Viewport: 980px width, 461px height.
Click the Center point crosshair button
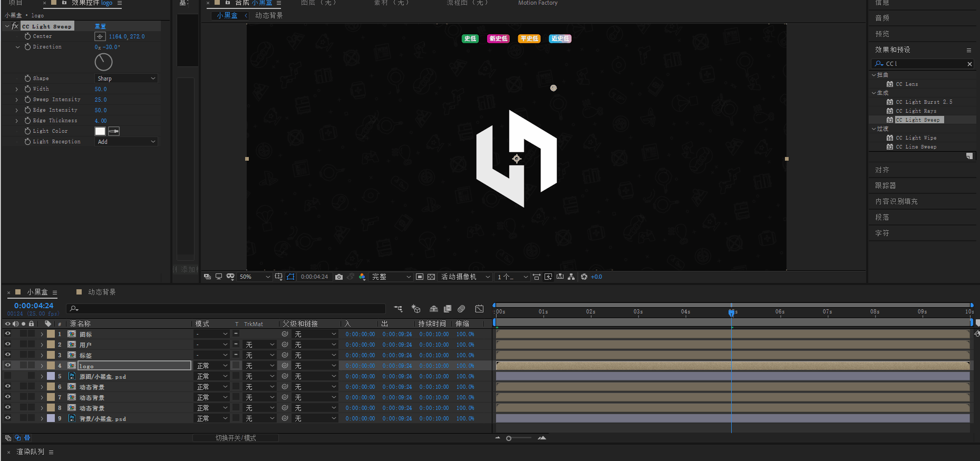coord(100,36)
